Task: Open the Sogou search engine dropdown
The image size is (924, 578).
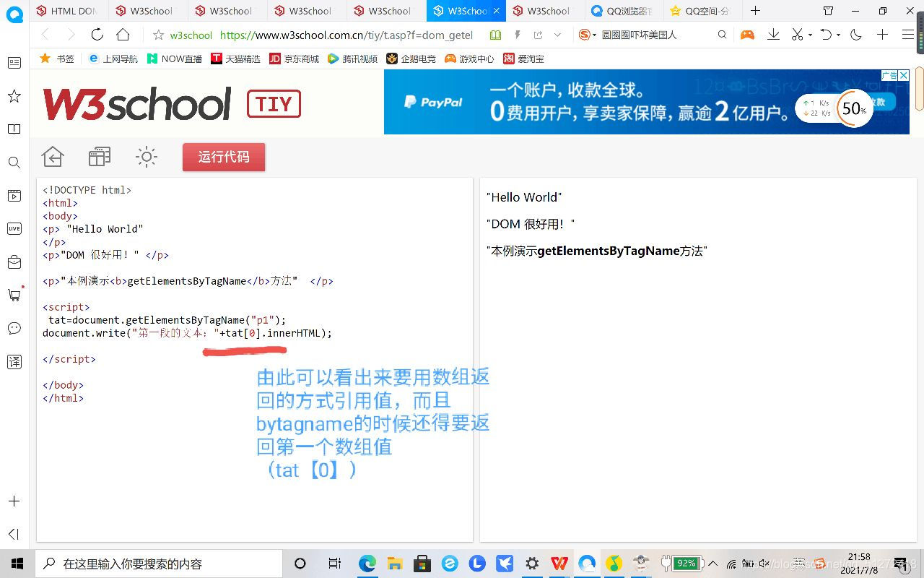Action: point(588,35)
